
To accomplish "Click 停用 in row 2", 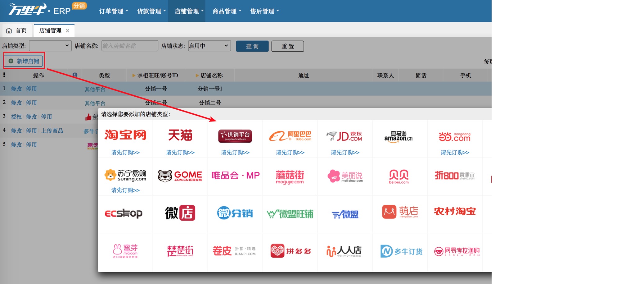I will [x=31, y=103].
